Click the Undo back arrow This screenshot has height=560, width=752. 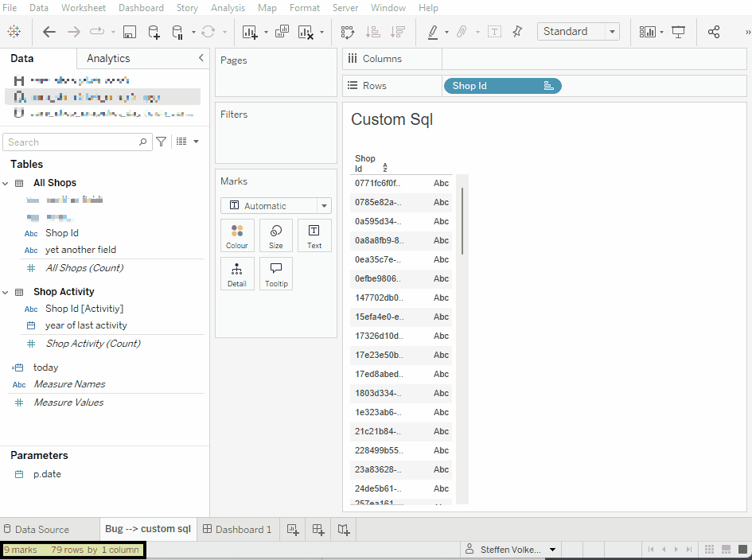pos(49,32)
